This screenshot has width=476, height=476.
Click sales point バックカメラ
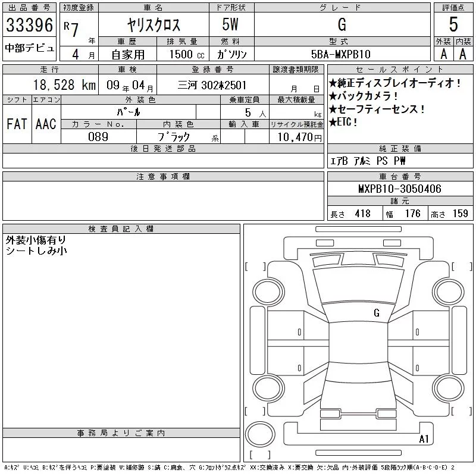coord(364,96)
